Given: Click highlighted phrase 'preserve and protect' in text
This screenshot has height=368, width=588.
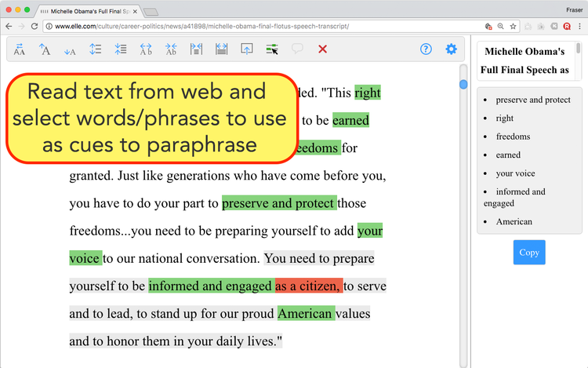Looking at the screenshot, I should click(x=279, y=203).
